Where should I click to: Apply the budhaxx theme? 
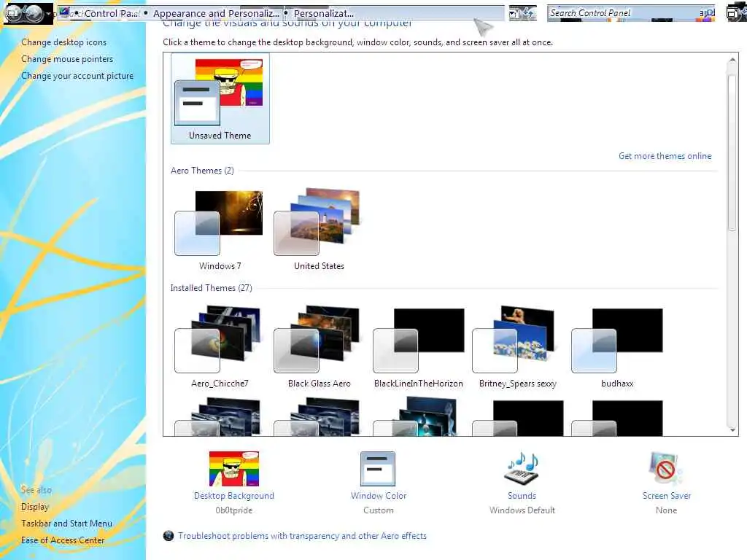click(x=617, y=347)
